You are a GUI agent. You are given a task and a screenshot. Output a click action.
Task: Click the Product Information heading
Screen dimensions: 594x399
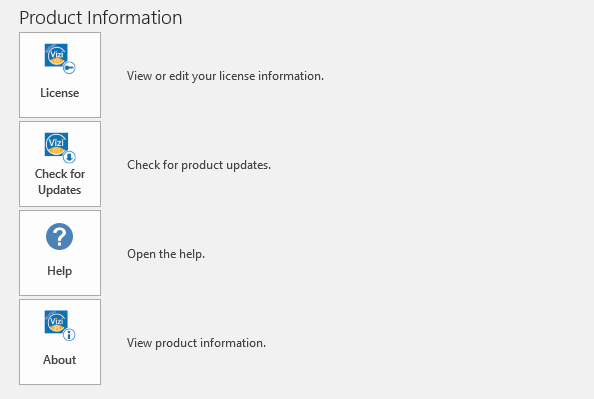pyautogui.click(x=101, y=18)
